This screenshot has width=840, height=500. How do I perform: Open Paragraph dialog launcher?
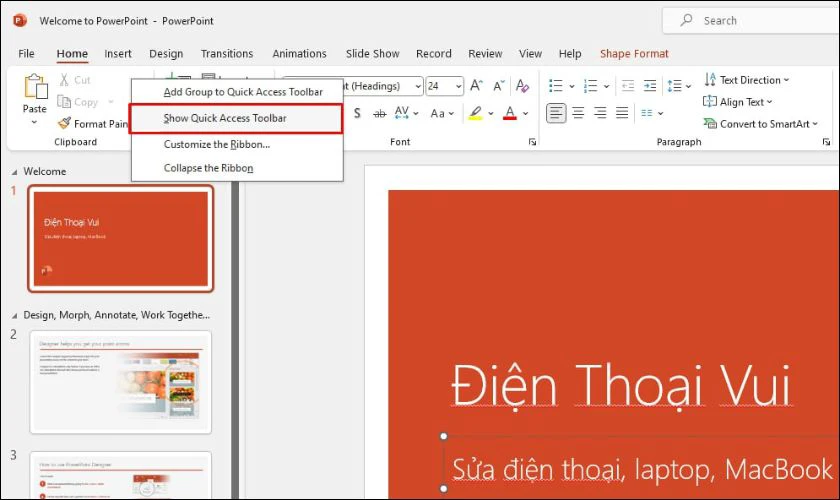826,142
